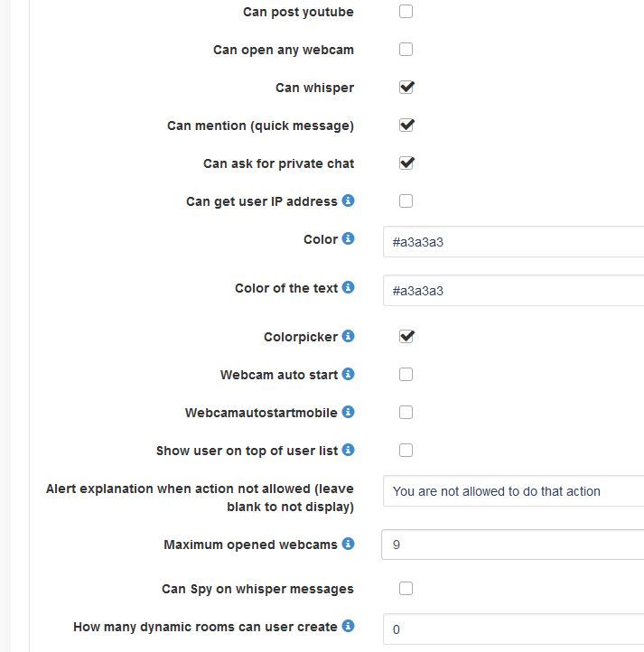Click info icon for dynamic rooms setting
The height and width of the screenshot is (652, 644).
[349, 626]
